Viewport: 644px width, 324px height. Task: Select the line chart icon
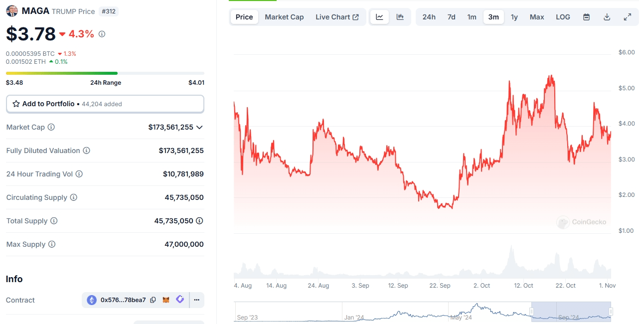(379, 16)
